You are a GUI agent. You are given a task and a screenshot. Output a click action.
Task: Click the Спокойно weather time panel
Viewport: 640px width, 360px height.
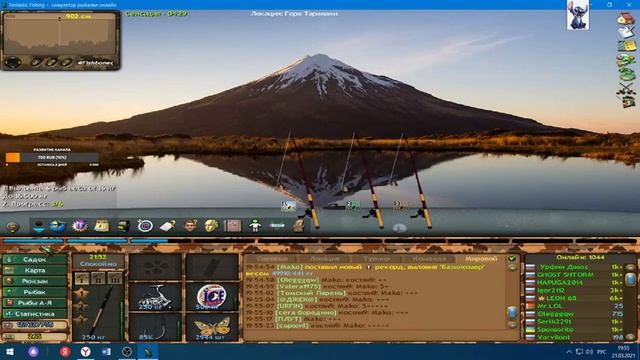98,261
